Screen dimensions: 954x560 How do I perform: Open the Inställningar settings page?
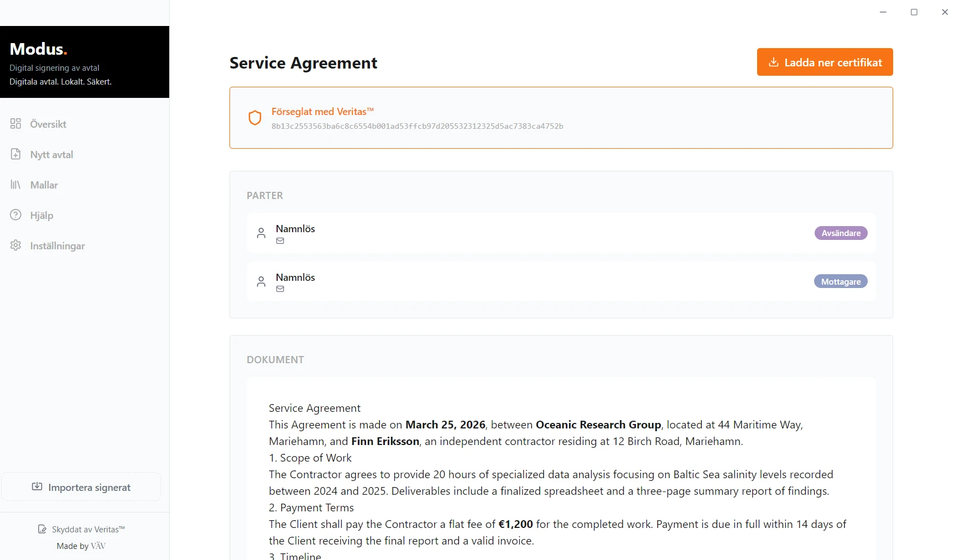click(58, 246)
